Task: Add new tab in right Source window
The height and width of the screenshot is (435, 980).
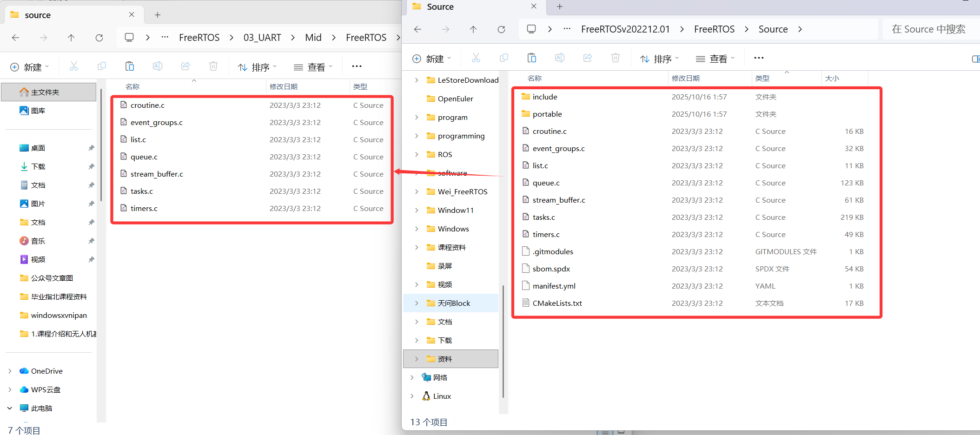Action: 560,7
